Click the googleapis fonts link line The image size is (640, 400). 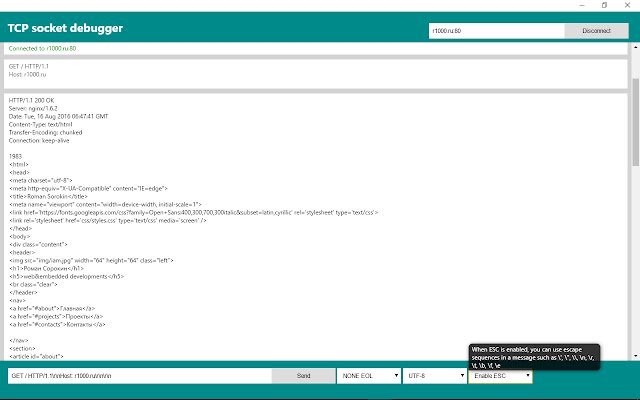point(193,212)
